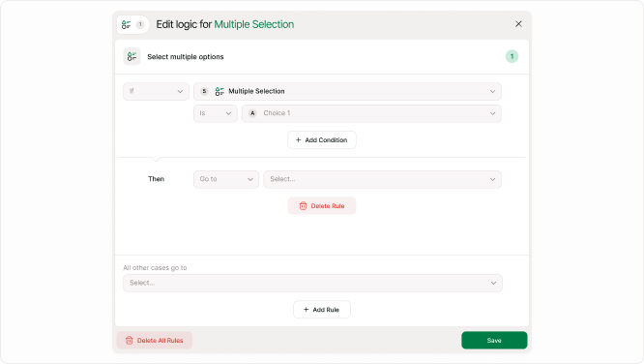Open the Go to action dropdown

226,179
